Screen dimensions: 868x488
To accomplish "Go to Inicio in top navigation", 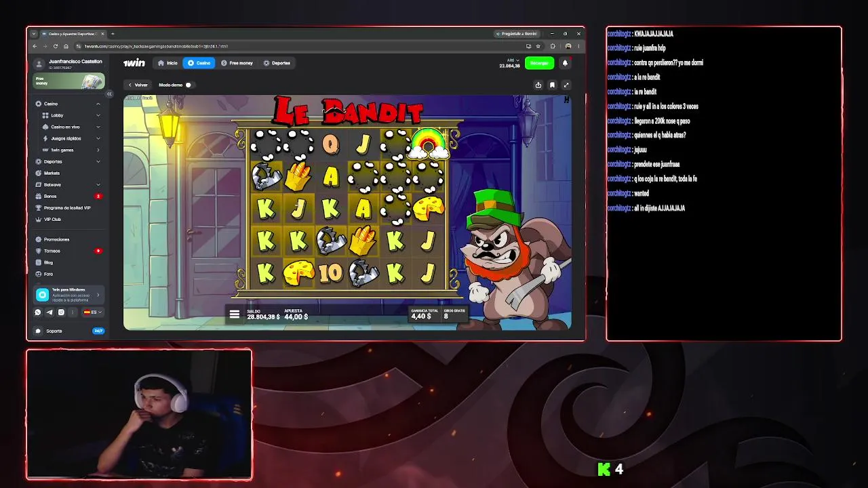I will [167, 63].
